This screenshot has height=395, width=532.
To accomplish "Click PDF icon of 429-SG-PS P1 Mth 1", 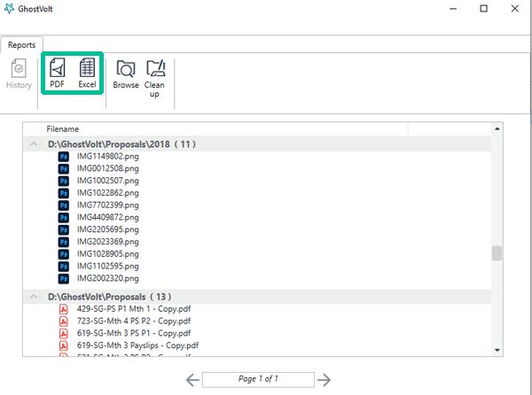I will (64, 309).
